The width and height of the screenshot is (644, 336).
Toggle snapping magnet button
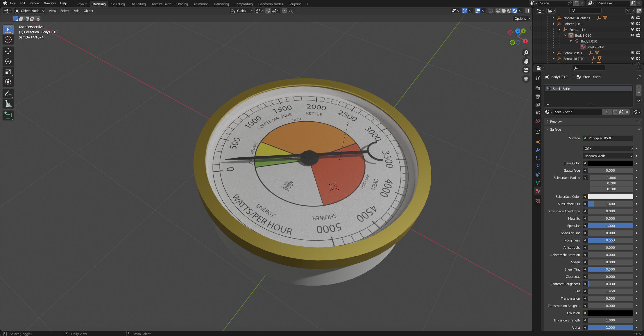tap(268, 11)
